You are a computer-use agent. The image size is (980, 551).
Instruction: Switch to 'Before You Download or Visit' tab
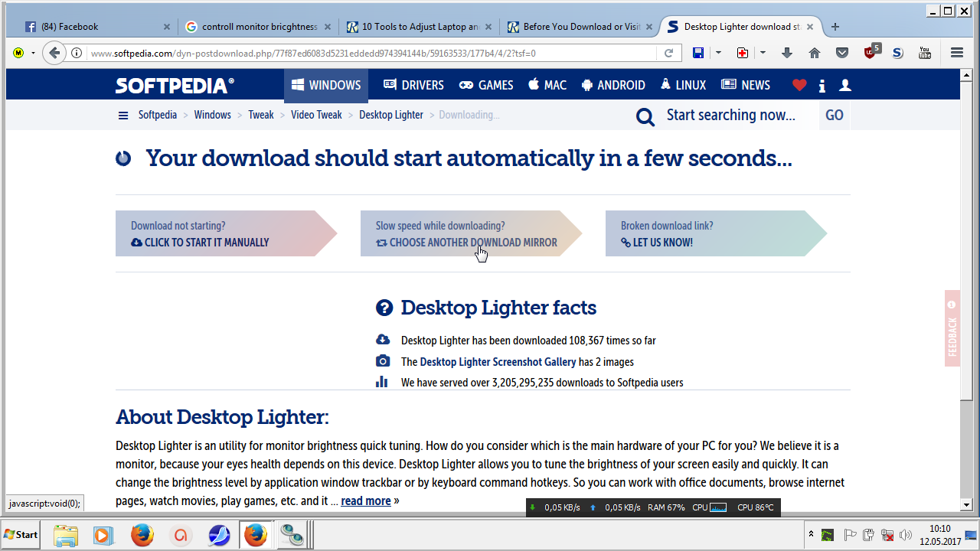(580, 27)
